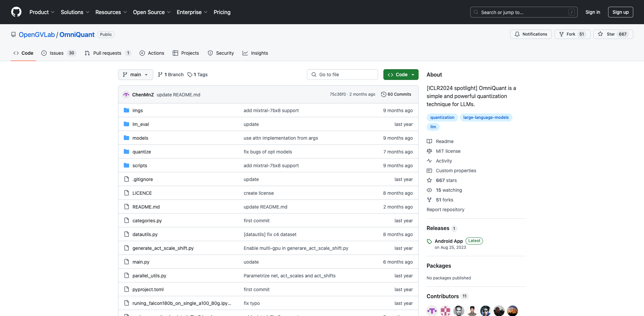644x316 pixels.
Task: Click commit hash 75c36f0
Action: click(337, 94)
